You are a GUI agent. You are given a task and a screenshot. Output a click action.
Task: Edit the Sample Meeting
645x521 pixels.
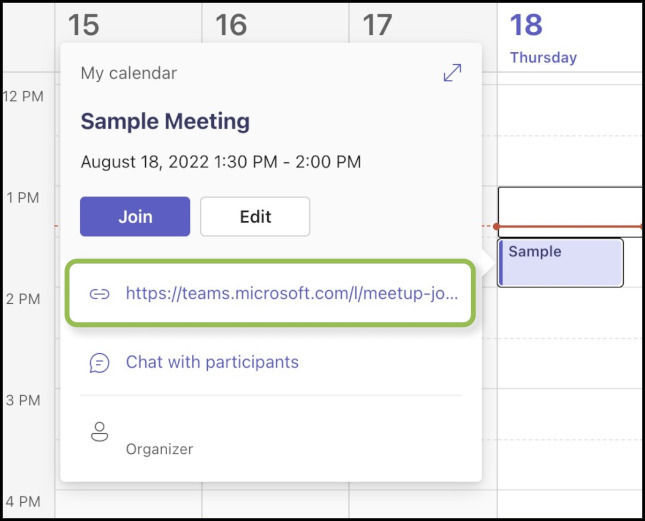255,216
